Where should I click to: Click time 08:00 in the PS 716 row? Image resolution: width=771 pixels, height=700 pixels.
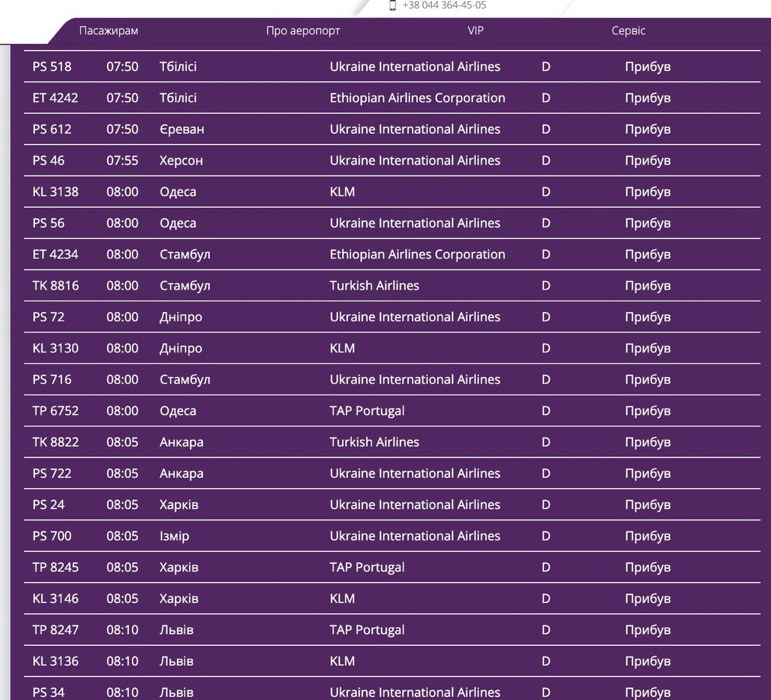122,380
